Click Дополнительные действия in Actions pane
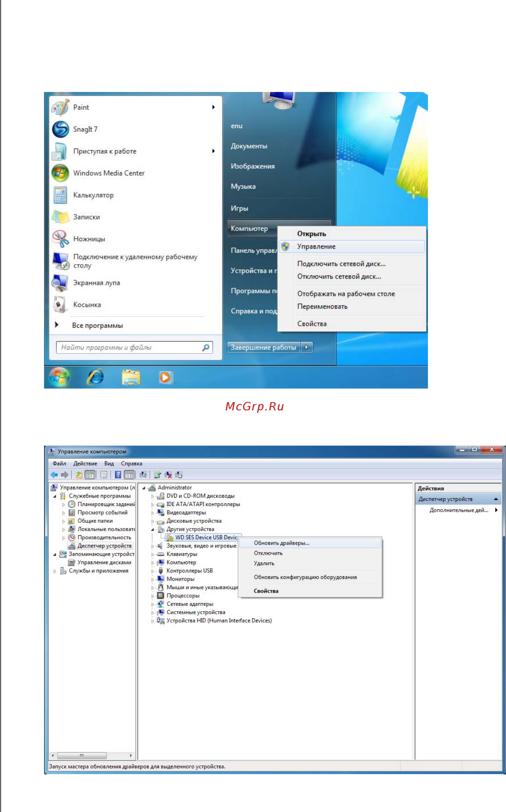The height and width of the screenshot is (812, 506). pos(458,510)
